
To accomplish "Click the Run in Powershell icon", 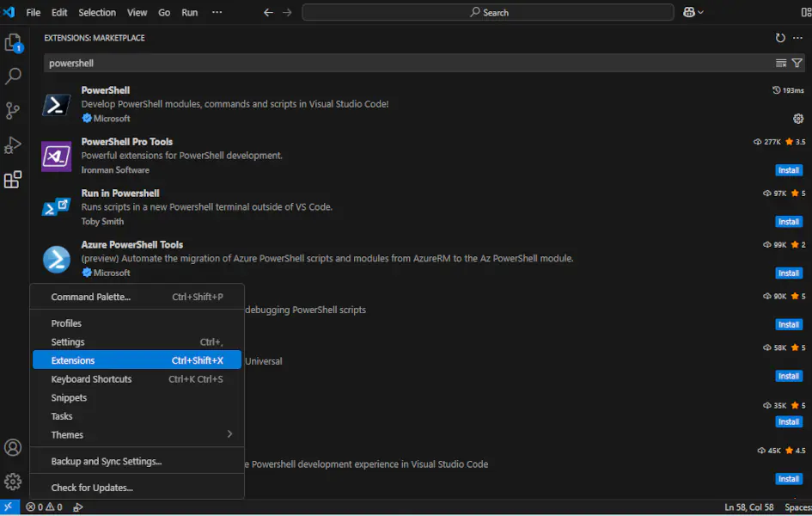I will (57, 208).
